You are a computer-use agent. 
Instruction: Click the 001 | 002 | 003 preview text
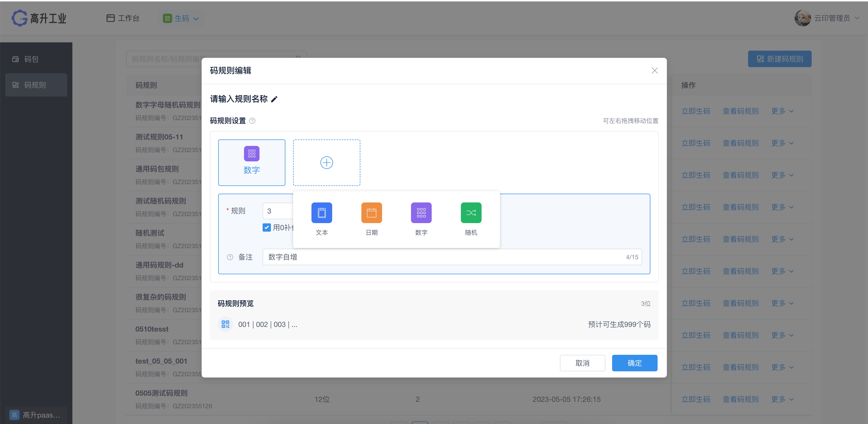coord(268,324)
